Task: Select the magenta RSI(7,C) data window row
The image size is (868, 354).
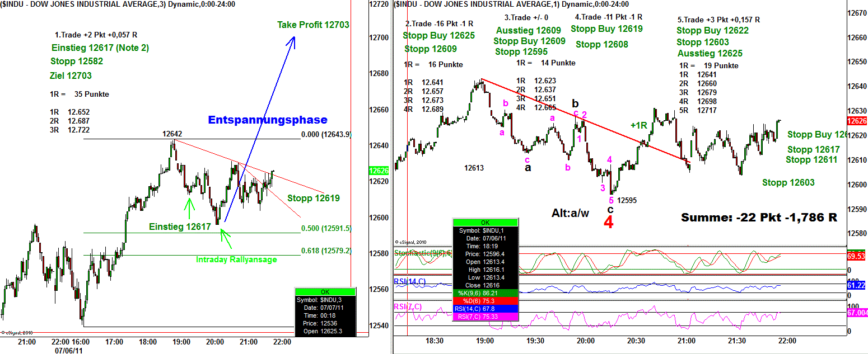Action: [485, 317]
